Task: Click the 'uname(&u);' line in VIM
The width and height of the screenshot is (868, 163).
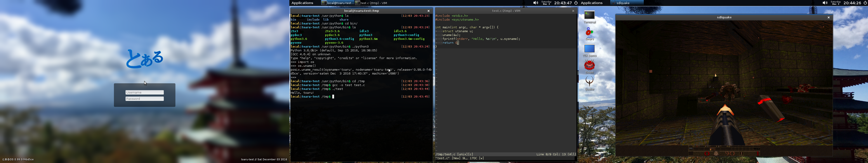Action: click(x=452, y=35)
